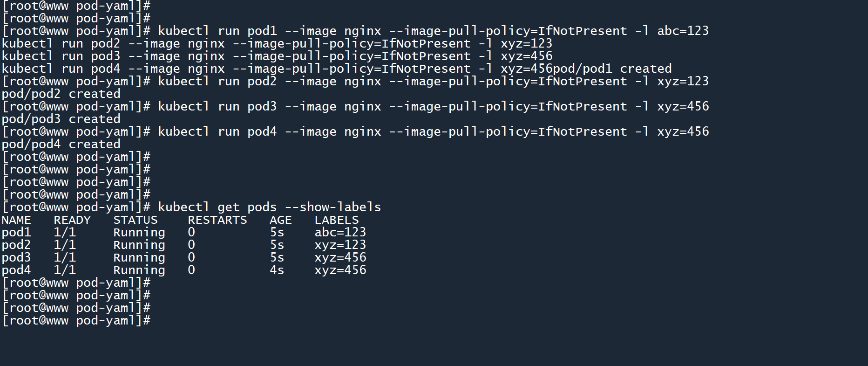The width and height of the screenshot is (868, 366).
Task: Click the "pod/pod4 created" output line
Action: [61, 145]
